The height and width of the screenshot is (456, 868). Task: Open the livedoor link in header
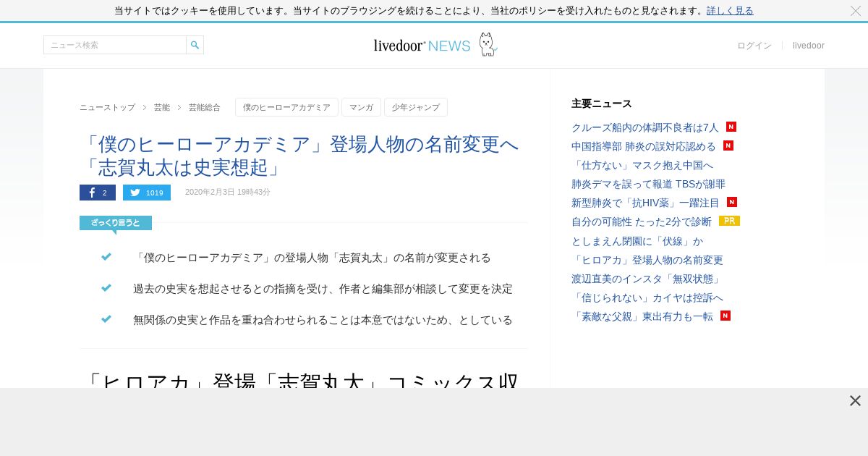pos(809,46)
